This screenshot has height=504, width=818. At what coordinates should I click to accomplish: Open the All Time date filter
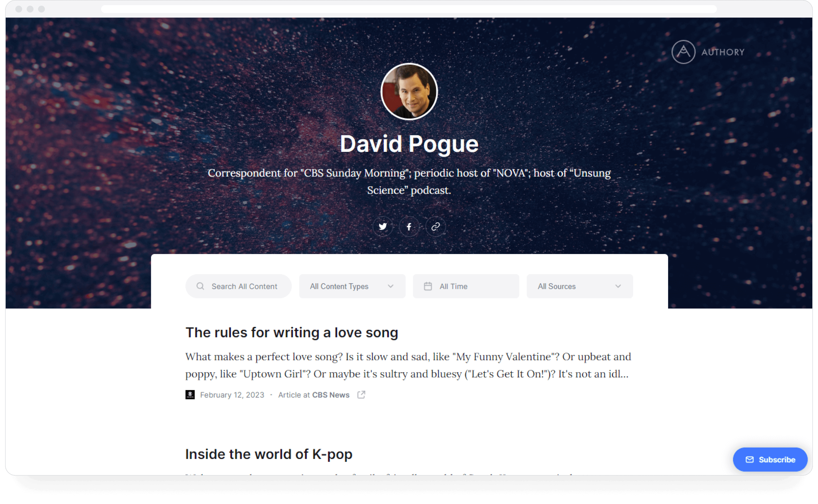(466, 286)
